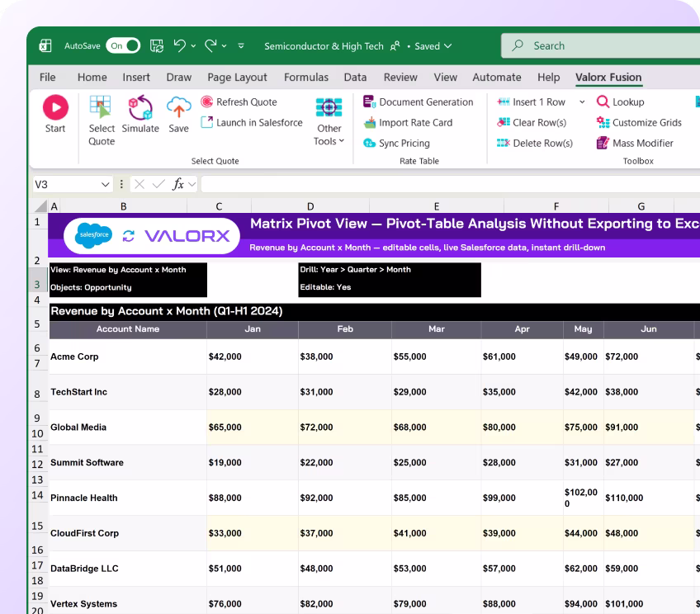Viewport: 700px width, 614px height.
Task: Click the Start play icon
Action: point(55,107)
